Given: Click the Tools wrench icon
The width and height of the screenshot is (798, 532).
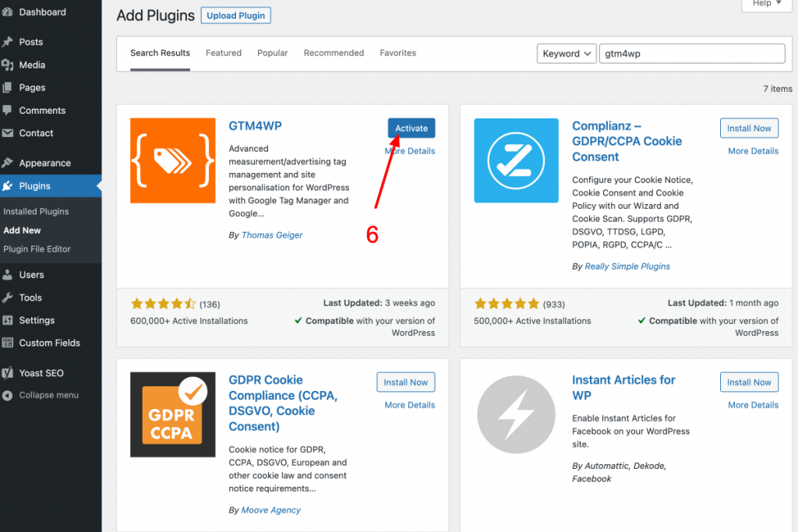Looking at the screenshot, I should click(7, 298).
